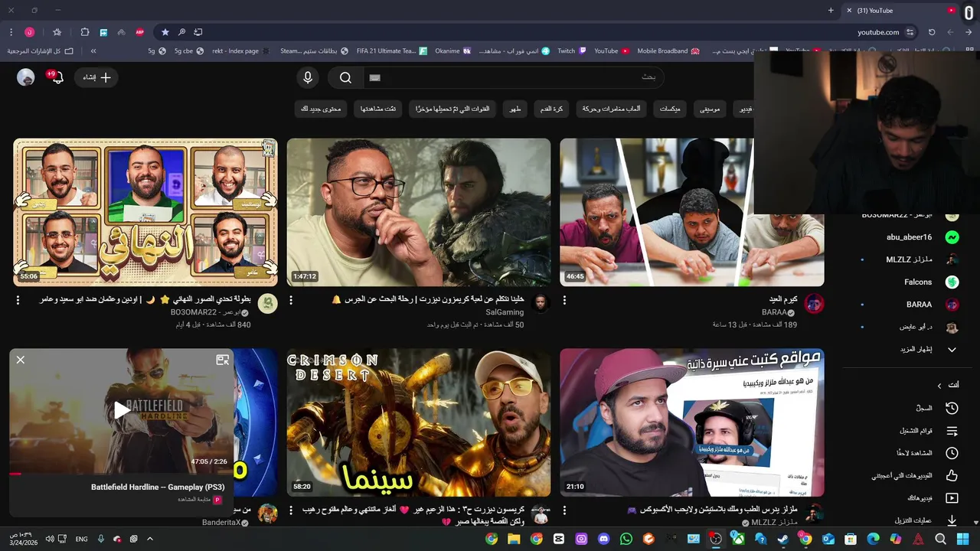Select the recently uploaded (تم تحميلها مؤخرًا) chip
This screenshot has width=980, height=551.
click(x=452, y=109)
